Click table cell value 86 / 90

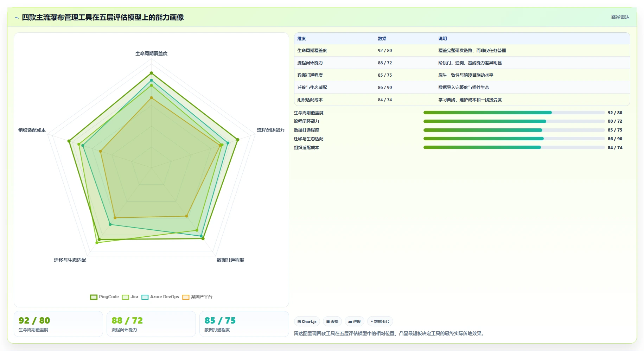coord(385,88)
